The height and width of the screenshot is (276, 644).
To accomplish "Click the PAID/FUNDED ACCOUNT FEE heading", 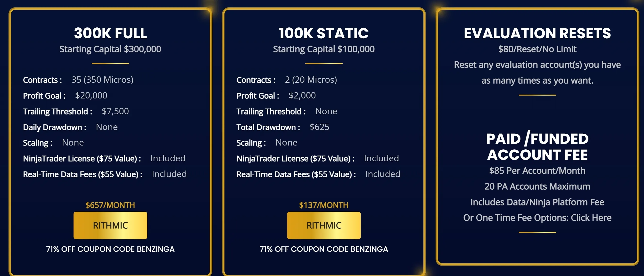I will 537,147.
